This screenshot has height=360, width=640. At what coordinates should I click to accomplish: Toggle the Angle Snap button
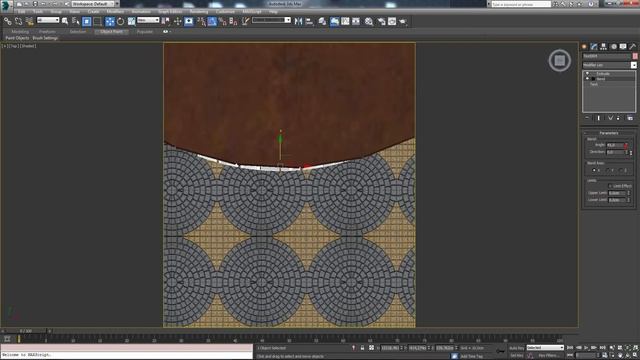(x=212, y=21)
